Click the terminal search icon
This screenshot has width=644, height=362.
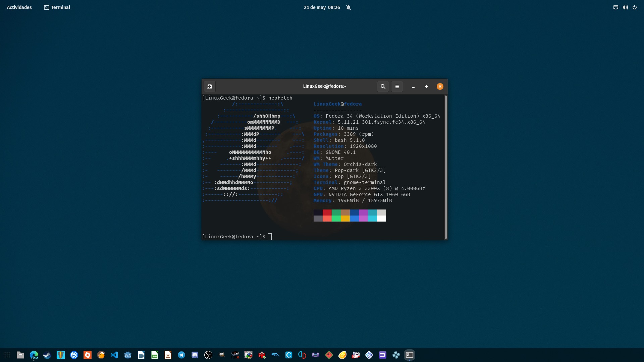point(383,86)
